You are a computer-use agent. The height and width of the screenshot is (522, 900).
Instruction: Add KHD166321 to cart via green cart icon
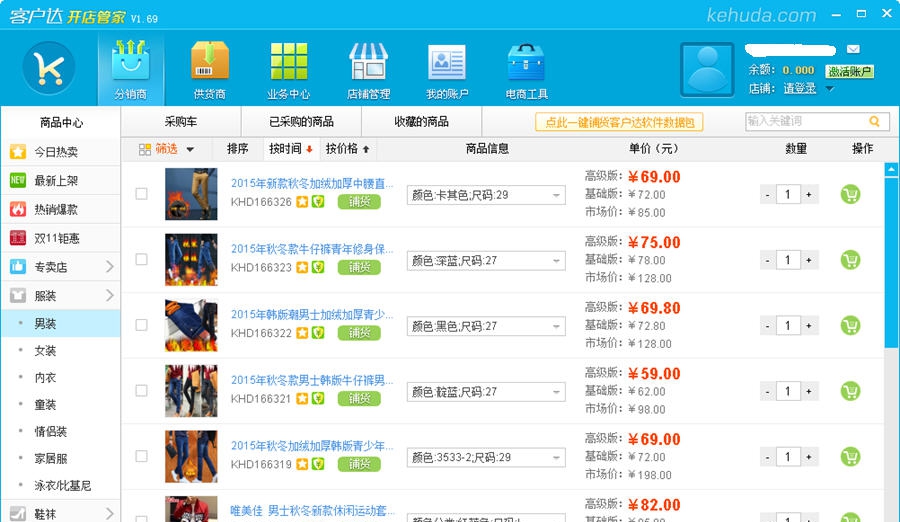coord(850,391)
